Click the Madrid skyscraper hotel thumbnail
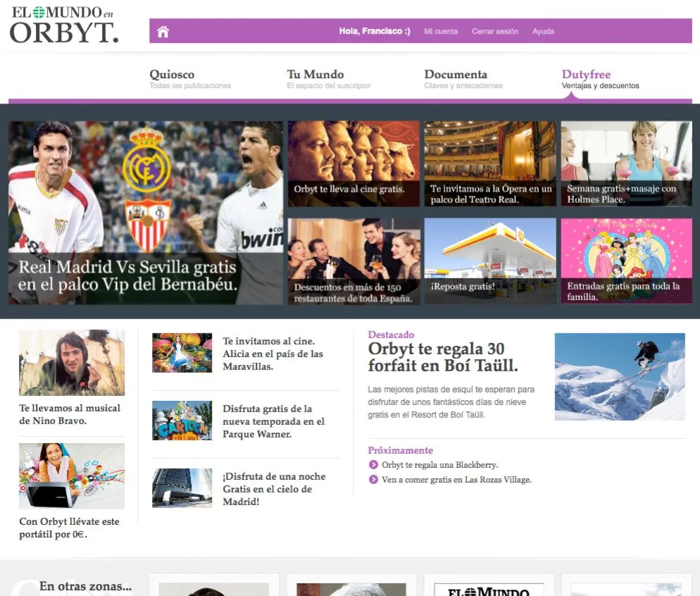The image size is (700, 596). [182, 488]
